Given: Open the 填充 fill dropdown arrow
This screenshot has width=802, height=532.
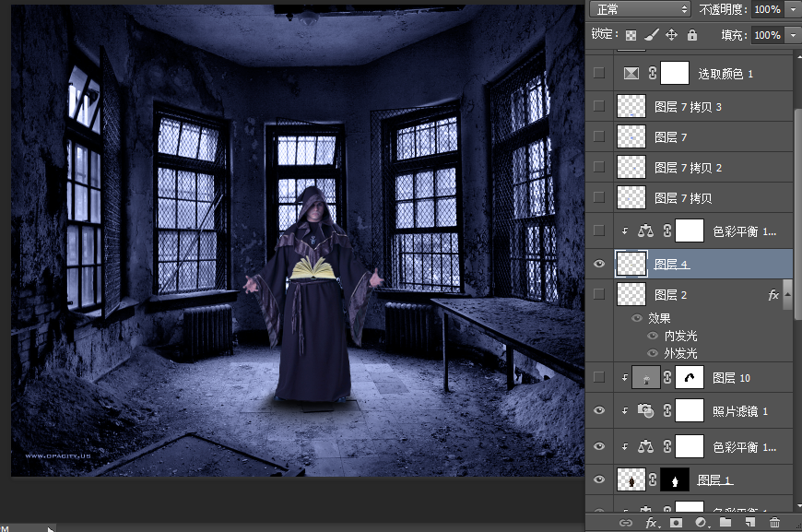Looking at the screenshot, I should coord(793,35).
